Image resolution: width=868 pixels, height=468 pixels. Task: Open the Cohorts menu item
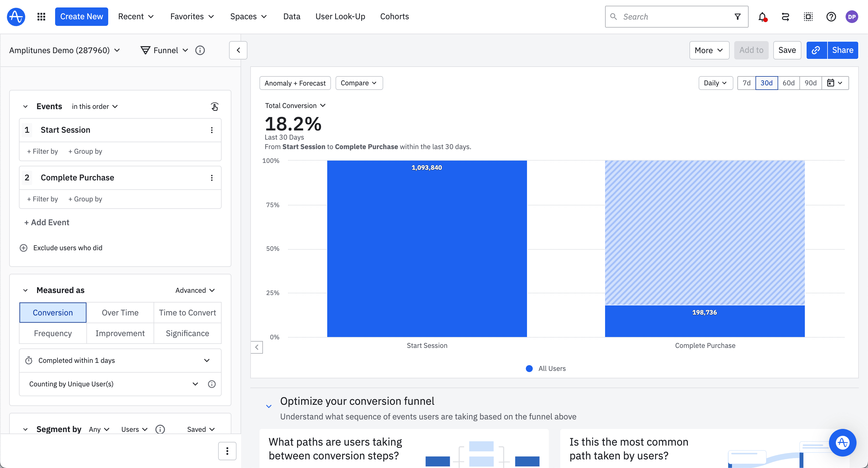[394, 16]
